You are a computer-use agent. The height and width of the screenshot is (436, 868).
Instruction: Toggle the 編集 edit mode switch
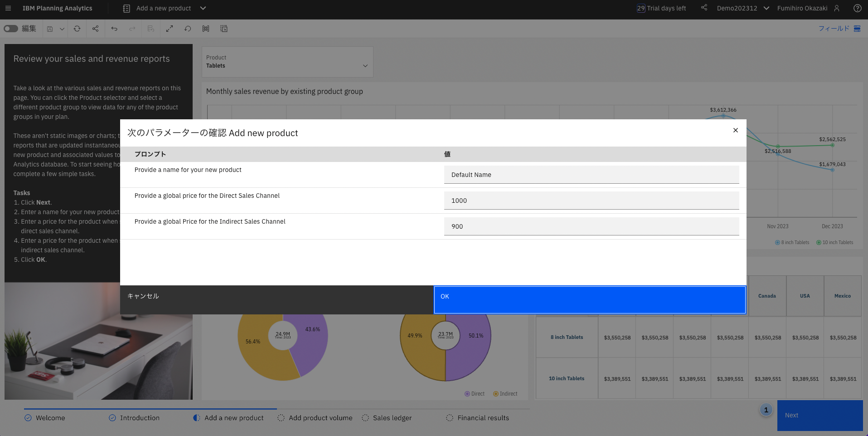coord(11,29)
